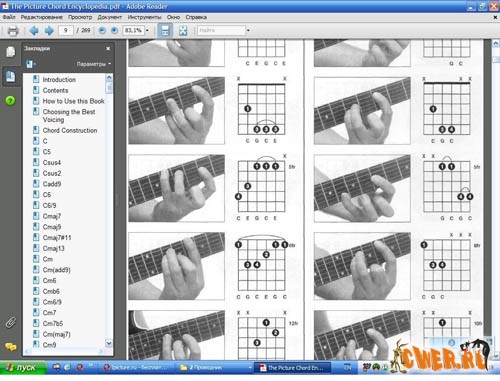Go to next page with forward arrow

49,31
